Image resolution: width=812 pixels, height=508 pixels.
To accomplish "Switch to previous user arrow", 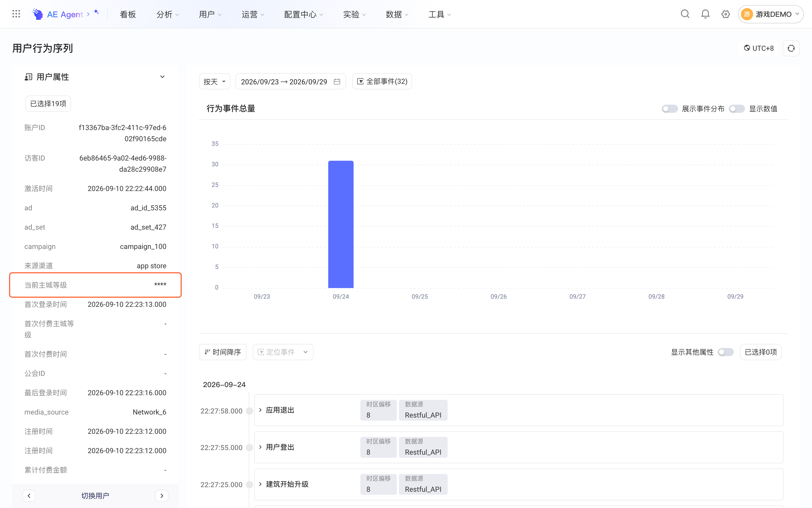I will click(29, 496).
